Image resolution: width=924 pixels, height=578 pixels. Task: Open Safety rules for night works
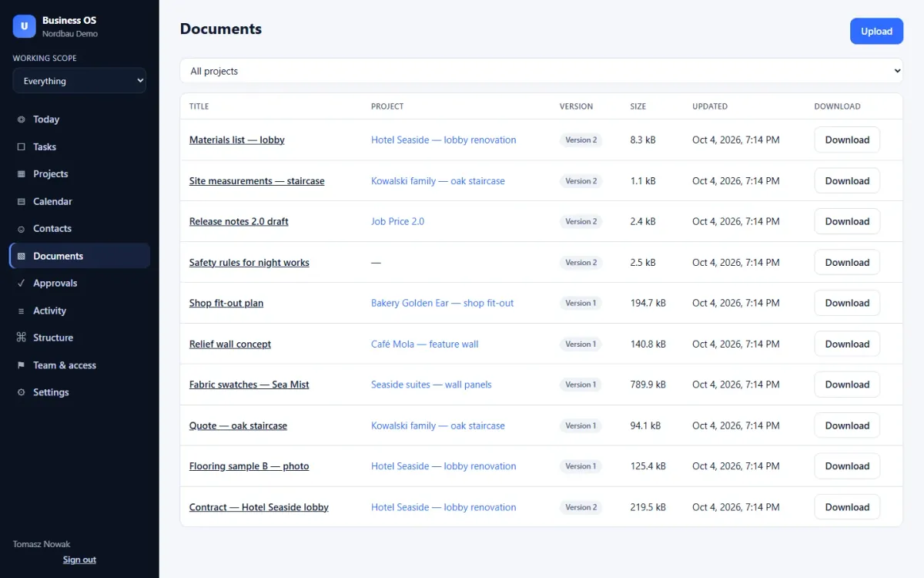pyautogui.click(x=249, y=262)
